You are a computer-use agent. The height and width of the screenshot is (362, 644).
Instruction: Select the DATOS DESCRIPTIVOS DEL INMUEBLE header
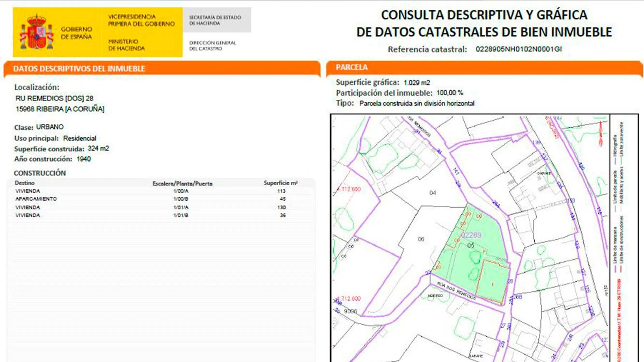pos(79,69)
